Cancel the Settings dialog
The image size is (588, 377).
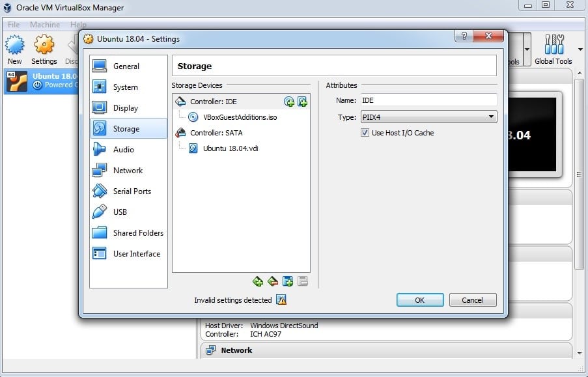click(x=473, y=300)
